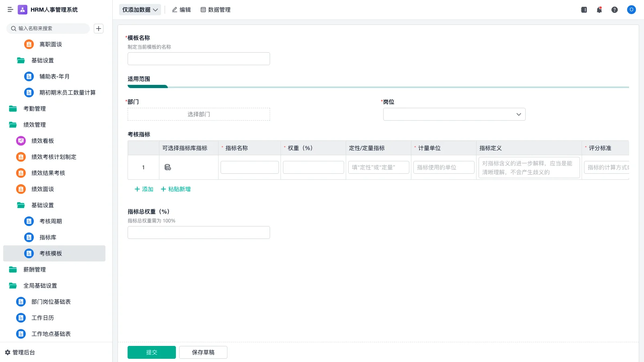Switch to 数据管理 in toolbar

[x=215, y=10]
